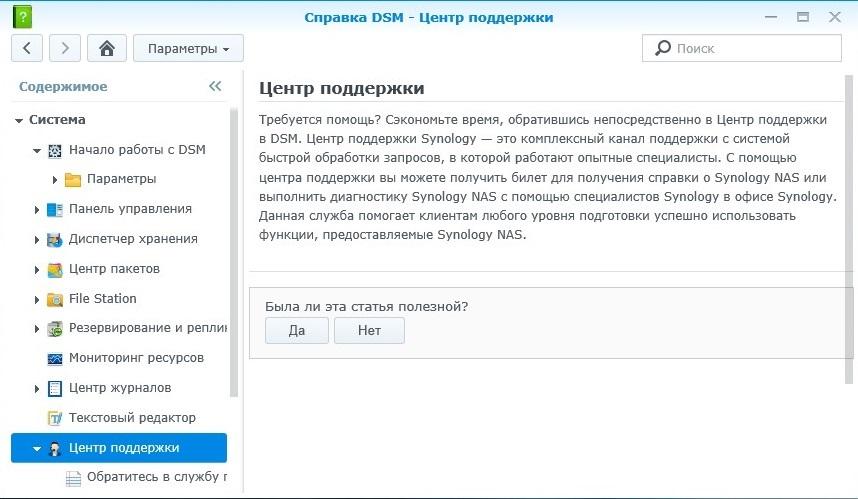Click the Диспетчер хранения icon
Viewport: 858px width, 499px height.
55,240
